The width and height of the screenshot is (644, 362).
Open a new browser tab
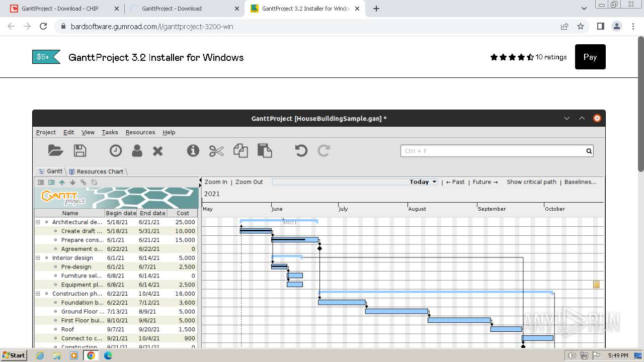(x=376, y=9)
